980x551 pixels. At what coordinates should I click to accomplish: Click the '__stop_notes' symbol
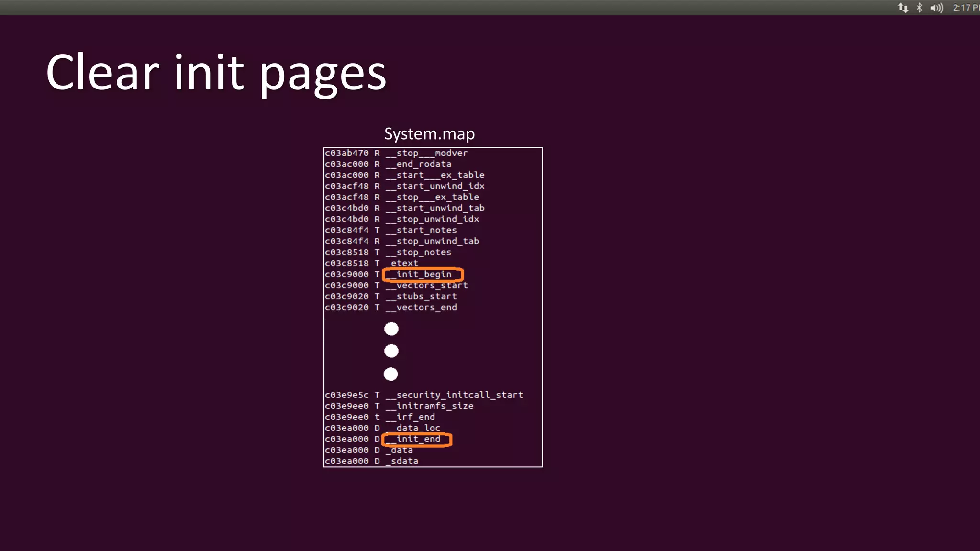point(418,252)
